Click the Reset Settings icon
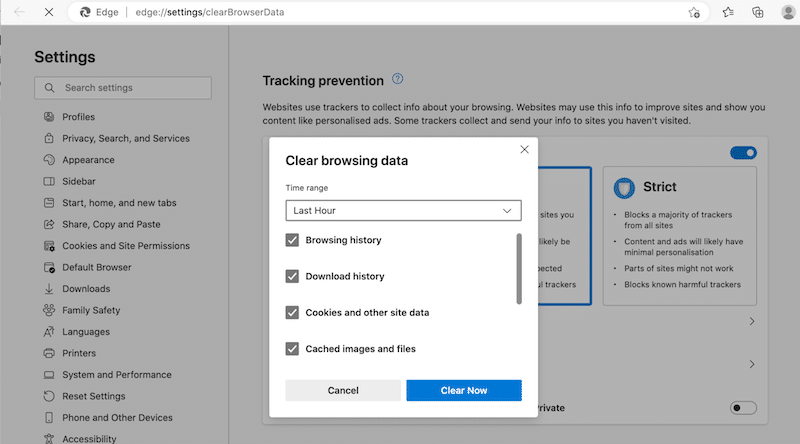Image resolution: width=800 pixels, height=444 pixels. [x=49, y=396]
